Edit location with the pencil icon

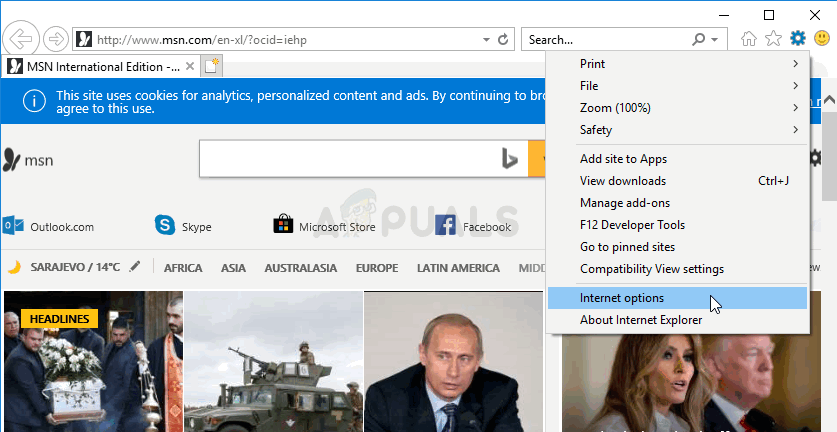tap(135, 266)
